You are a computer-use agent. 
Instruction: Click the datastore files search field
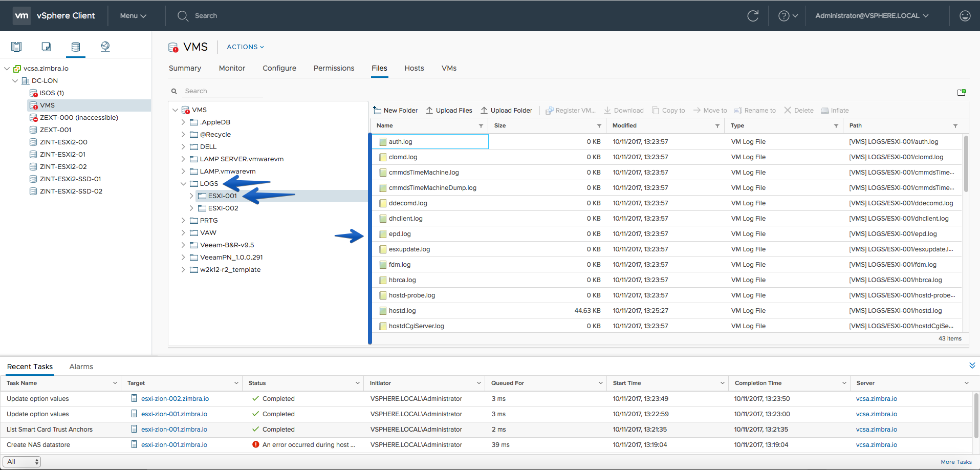(x=223, y=91)
